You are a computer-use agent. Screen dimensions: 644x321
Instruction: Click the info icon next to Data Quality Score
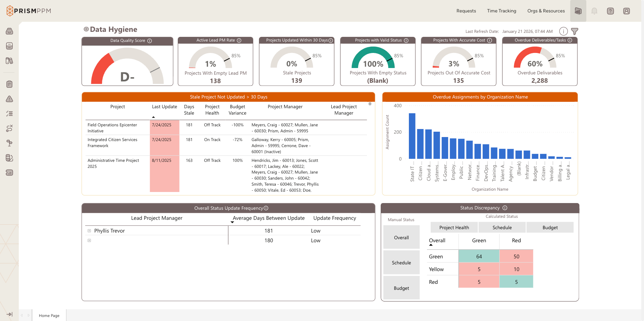(150, 41)
